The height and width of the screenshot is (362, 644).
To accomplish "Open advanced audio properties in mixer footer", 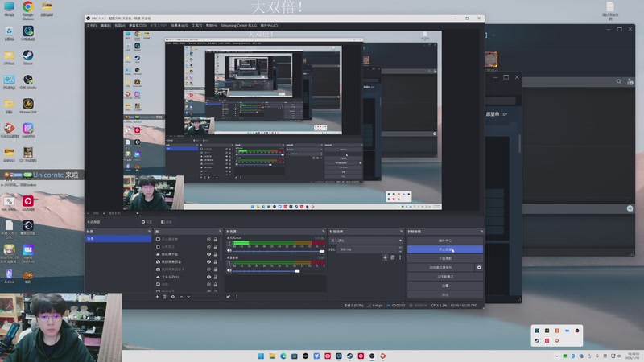I will click(229, 297).
